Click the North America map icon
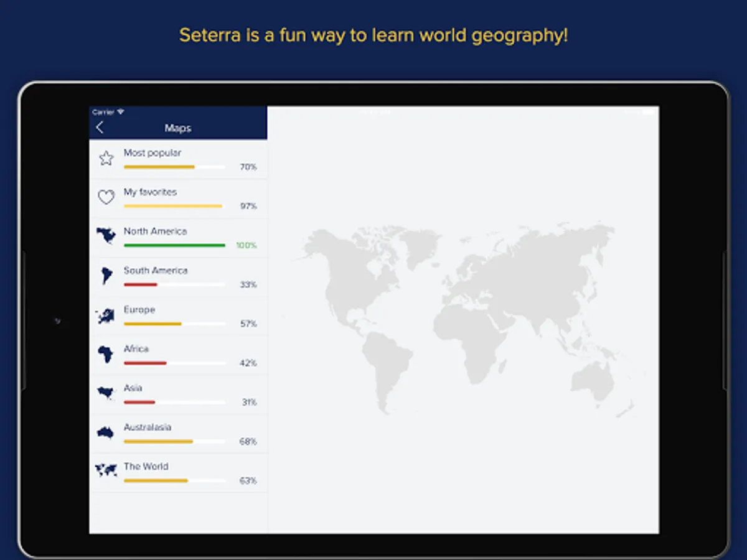The width and height of the screenshot is (747, 560). tap(106, 236)
